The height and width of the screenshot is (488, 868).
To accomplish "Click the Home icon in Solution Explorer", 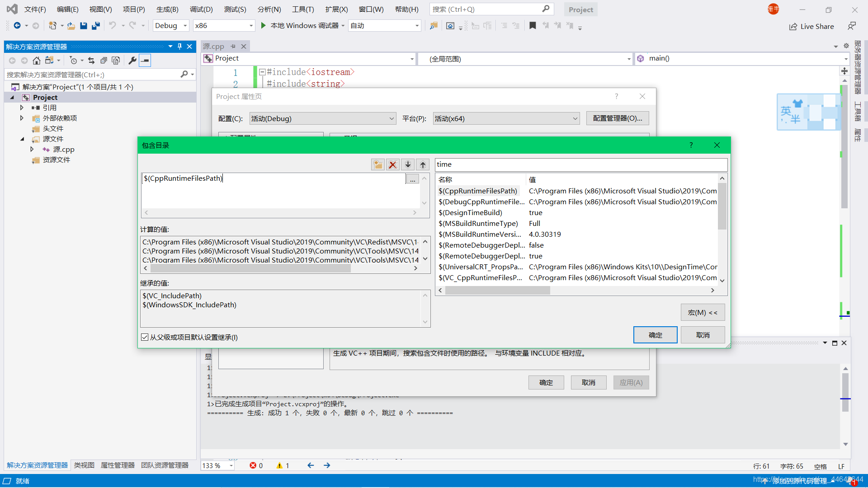I will (37, 61).
